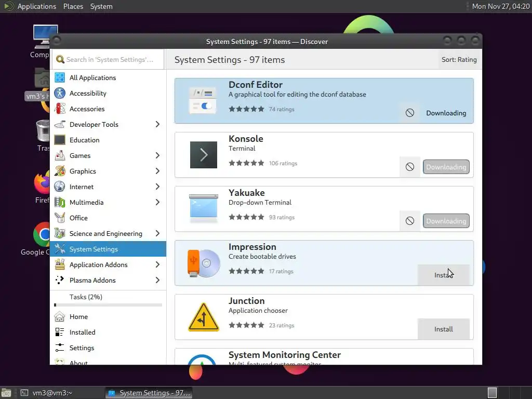This screenshot has height=399, width=532.
Task: Click the Science and Engineering icon
Action: [60, 234]
